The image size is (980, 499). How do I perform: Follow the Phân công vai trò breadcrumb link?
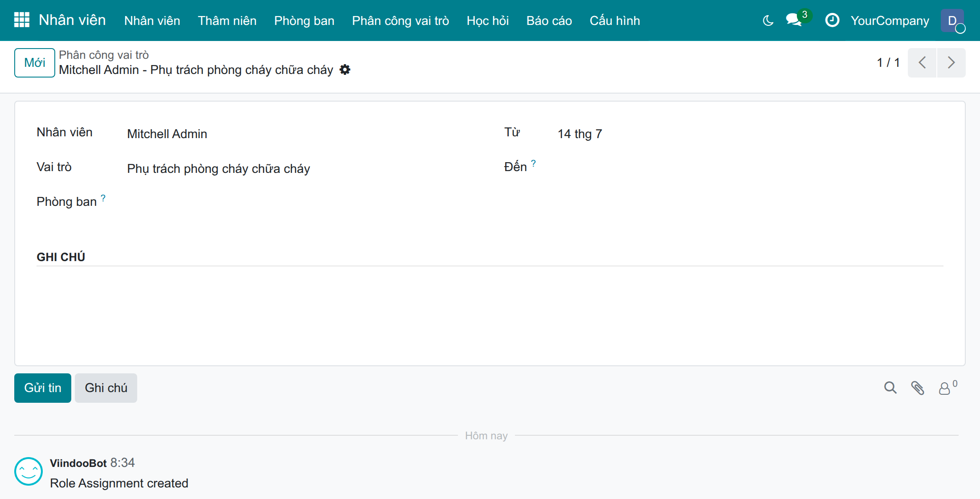pyautogui.click(x=104, y=55)
